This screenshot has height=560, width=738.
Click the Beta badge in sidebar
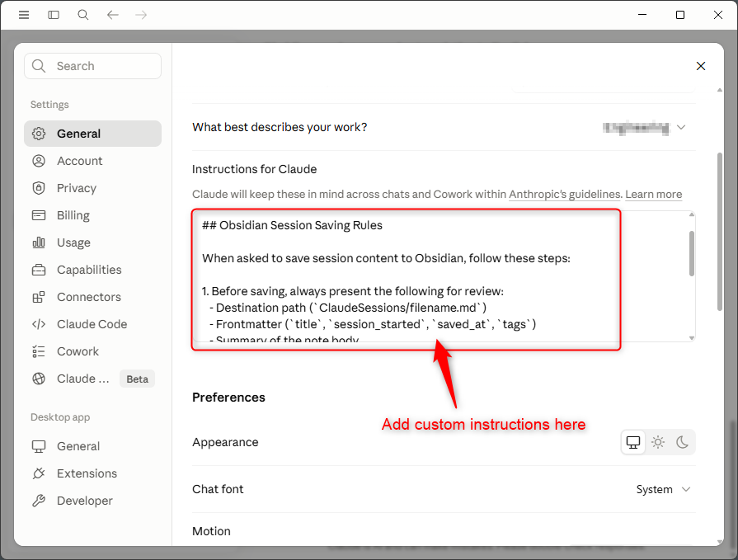pyautogui.click(x=137, y=379)
